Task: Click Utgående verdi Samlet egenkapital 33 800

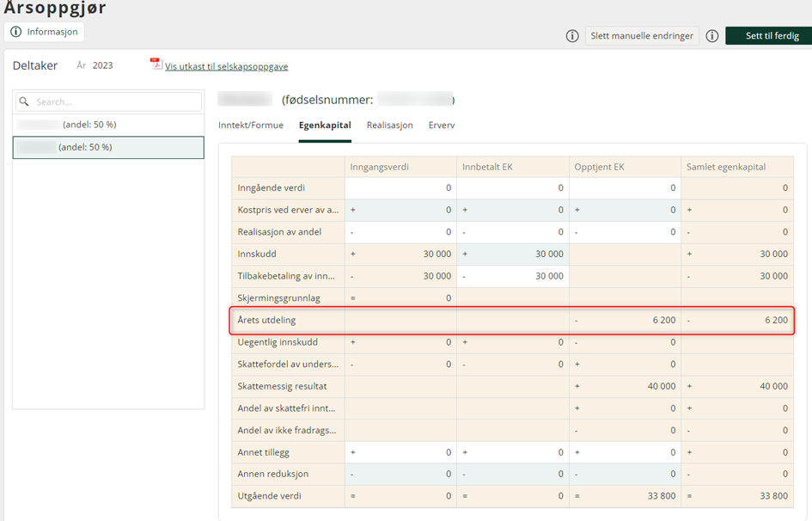Action: [737, 496]
